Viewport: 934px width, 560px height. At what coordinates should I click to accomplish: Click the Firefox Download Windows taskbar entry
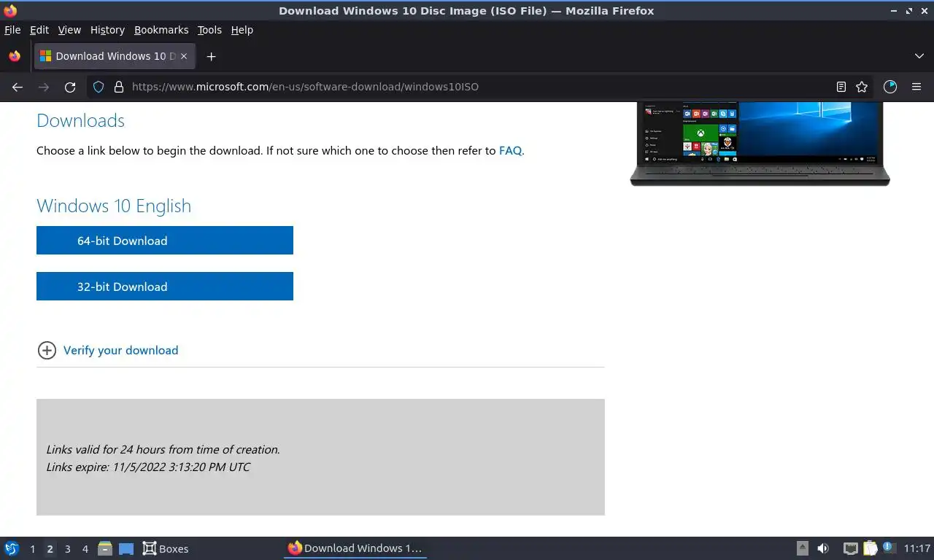coord(355,549)
